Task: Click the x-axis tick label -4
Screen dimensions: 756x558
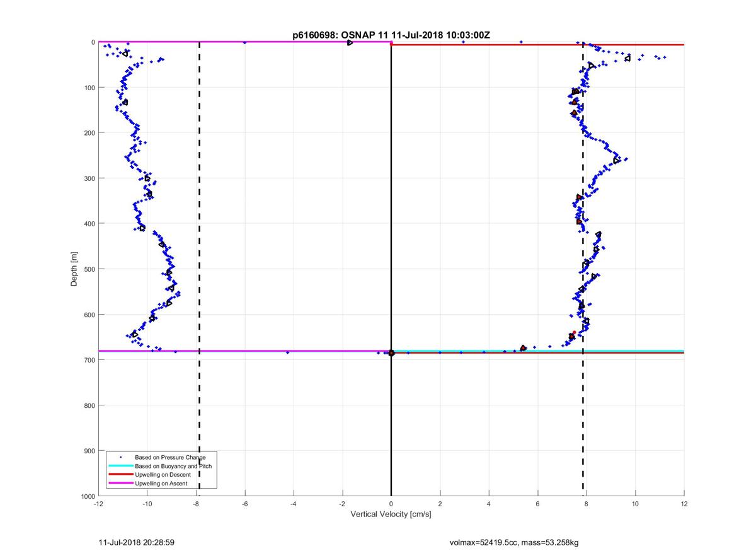Action: pyautogui.click(x=294, y=504)
